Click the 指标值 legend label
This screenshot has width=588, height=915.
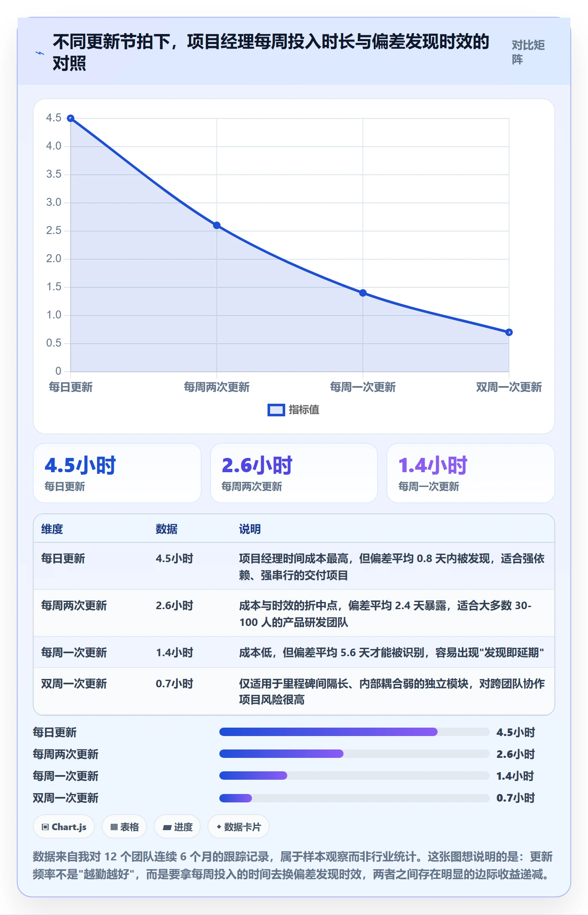(x=304, y=410)
